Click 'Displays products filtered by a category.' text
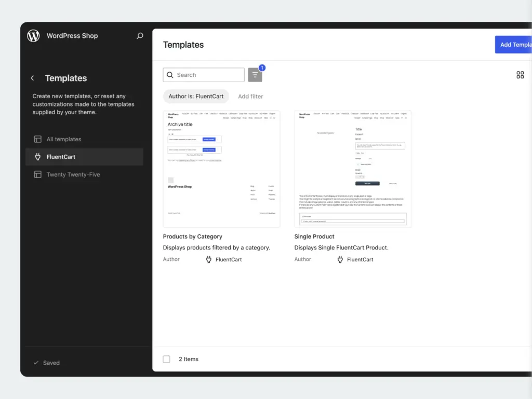The image size is (532, 399). click(217, 248)
